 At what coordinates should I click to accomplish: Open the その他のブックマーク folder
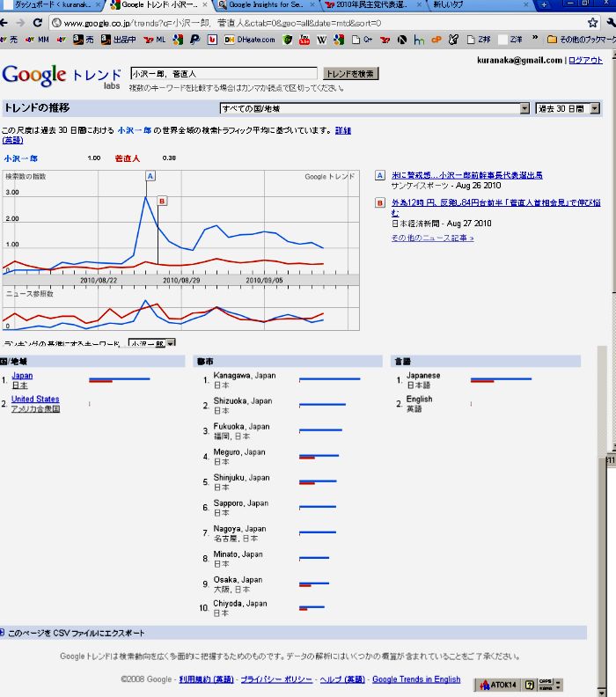click(x=581, y=40)
